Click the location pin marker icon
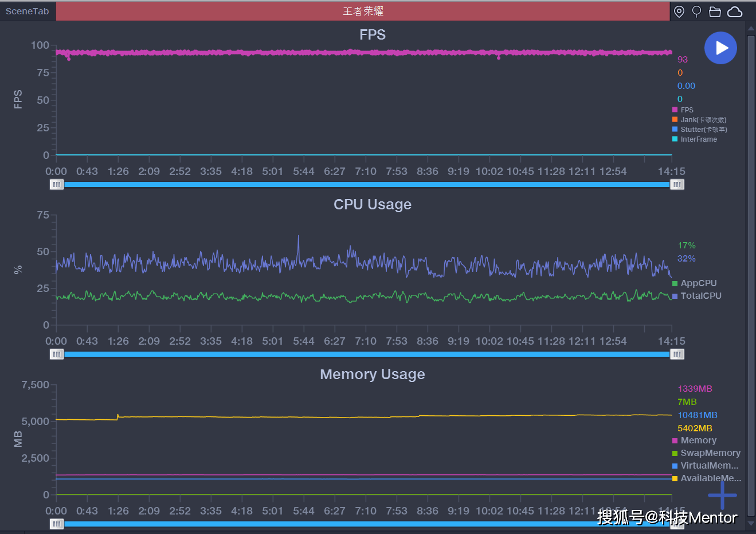 (x=679, y=11)
